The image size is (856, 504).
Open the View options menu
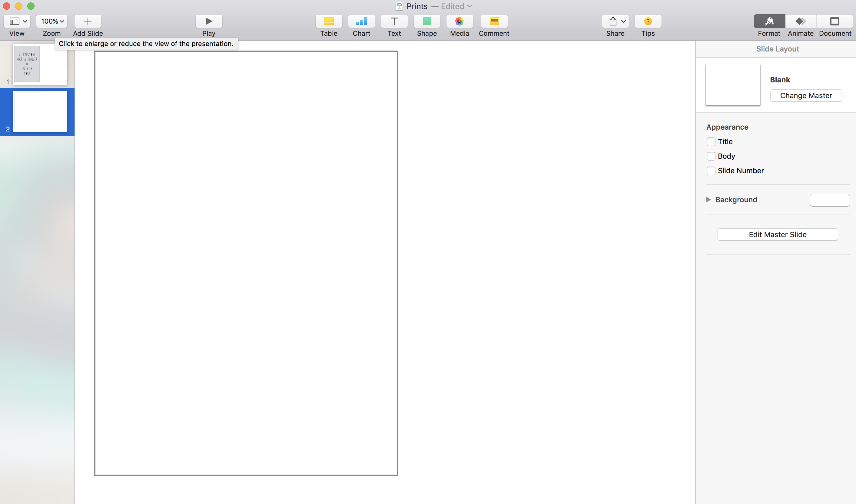pyautogui.click(x=17, y=21)
